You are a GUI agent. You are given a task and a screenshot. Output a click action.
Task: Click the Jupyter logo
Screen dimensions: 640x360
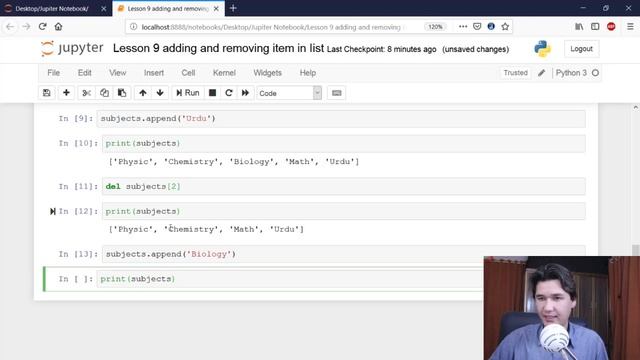72,48
